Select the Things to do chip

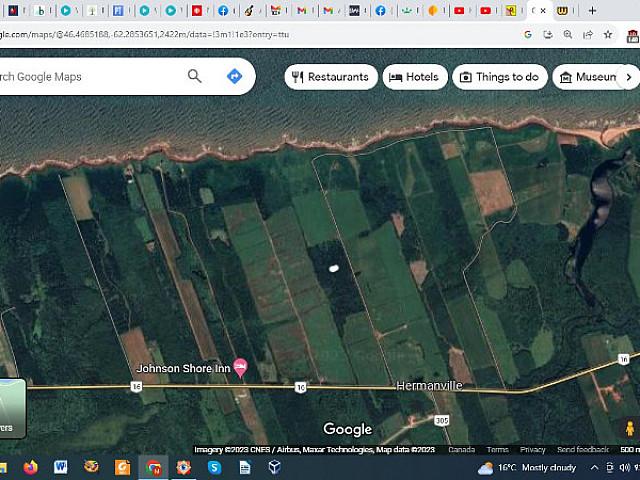click(500, 77)
